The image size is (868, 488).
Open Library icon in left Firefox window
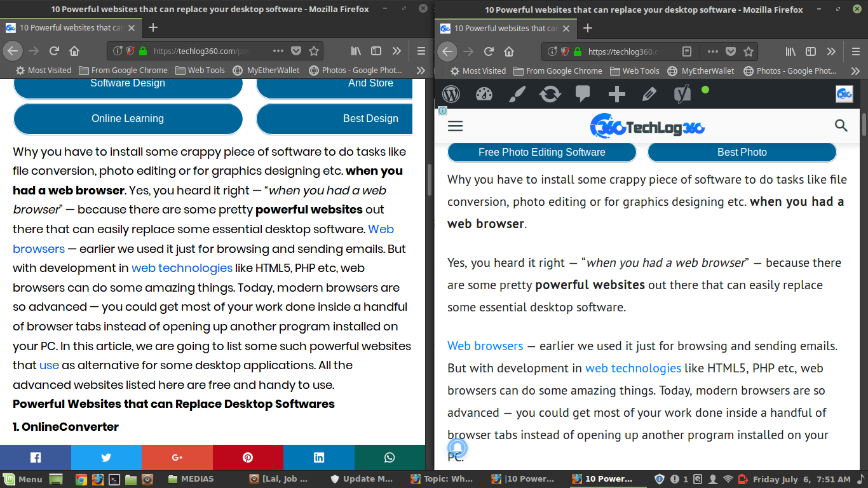pos(356,51)
